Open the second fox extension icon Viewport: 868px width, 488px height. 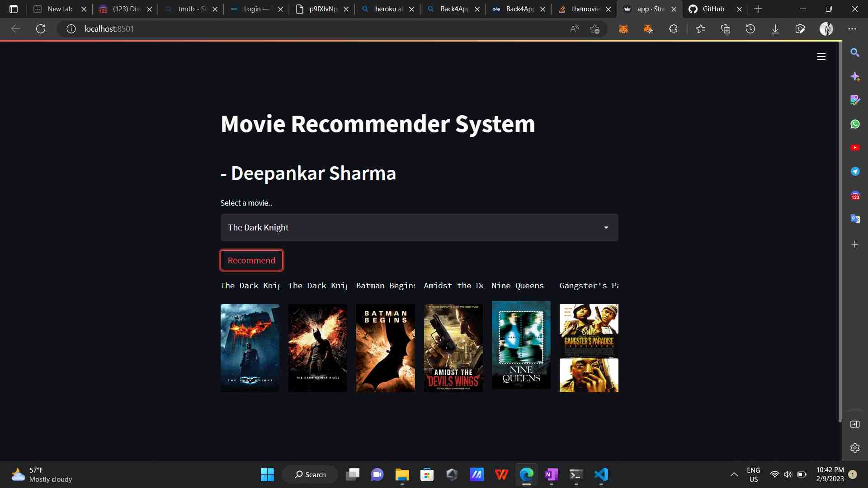coord(648,29)
